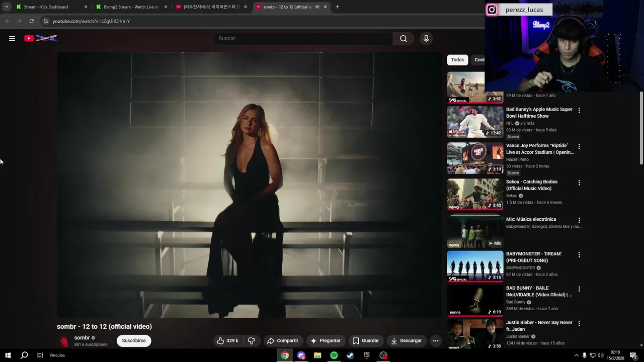Open Task View on the taskbar
The image size is (644, 362).
pyautogui.click(x=40, y=355)
